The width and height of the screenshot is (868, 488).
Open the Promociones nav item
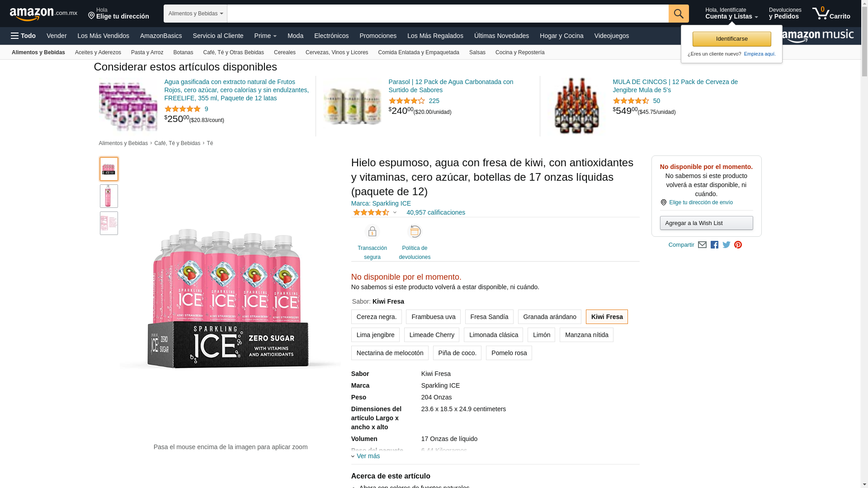pyautogui.click(x=377, y=36)
